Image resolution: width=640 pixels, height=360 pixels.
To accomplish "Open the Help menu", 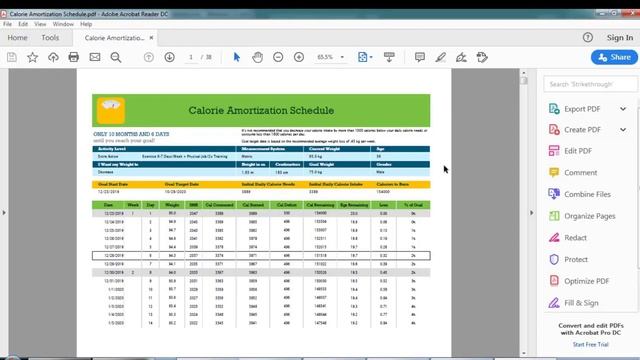I will (x=86, y=24).
